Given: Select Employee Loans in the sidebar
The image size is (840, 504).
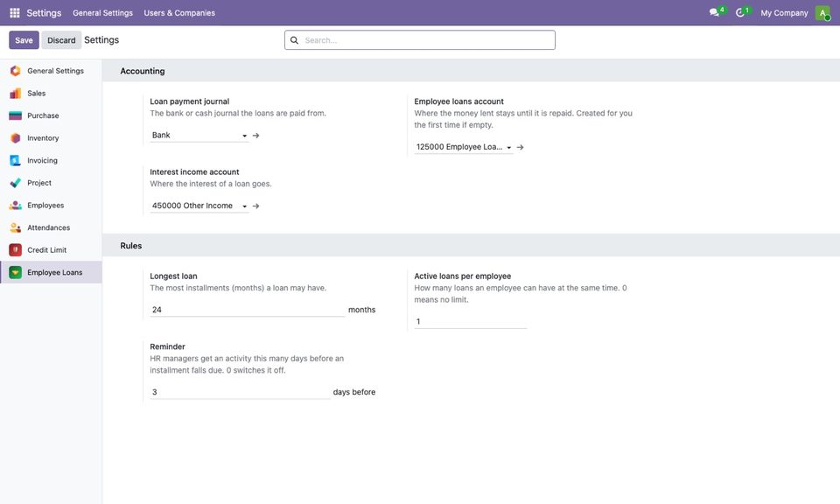Looking at the screenshot, I should pyautogui.click(x=51, y=272).
